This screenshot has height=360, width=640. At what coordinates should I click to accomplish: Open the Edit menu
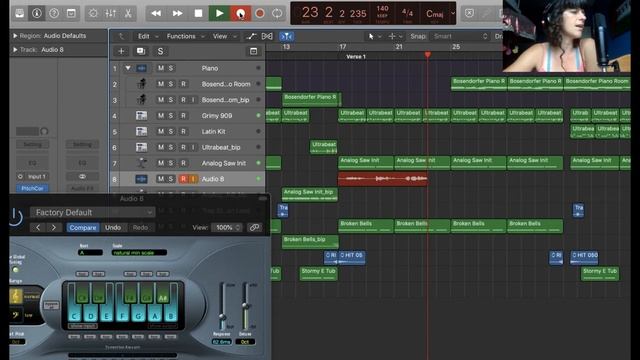point(147,36)
